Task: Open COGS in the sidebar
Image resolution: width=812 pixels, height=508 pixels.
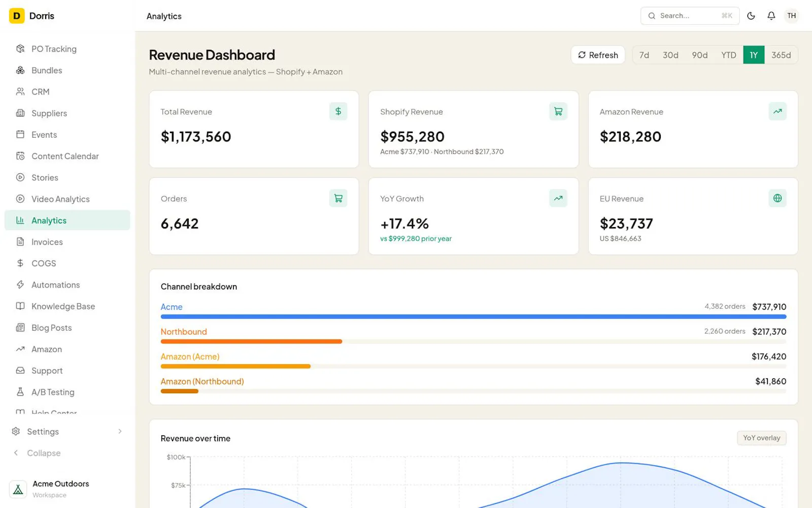Action: click(x=67, y=263)
